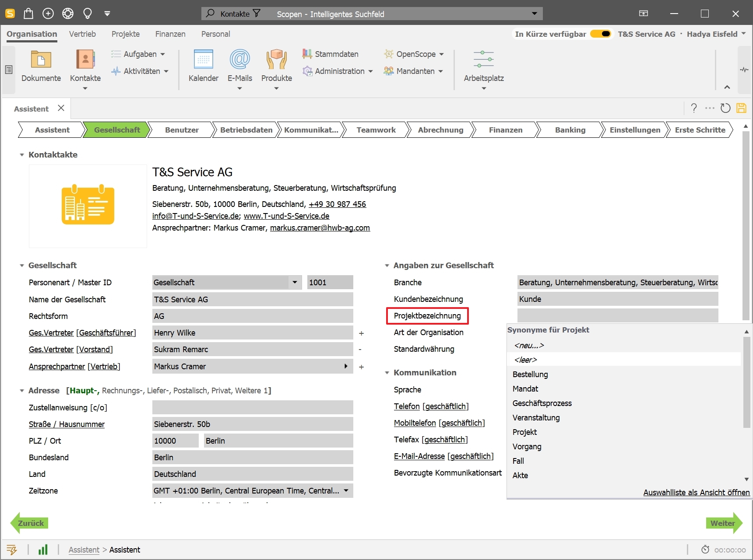Image resolution: width=753 pixels, height=560 pixels.
Task: Go to the Benutzer assistant step
Action: [x=182, y=130]
